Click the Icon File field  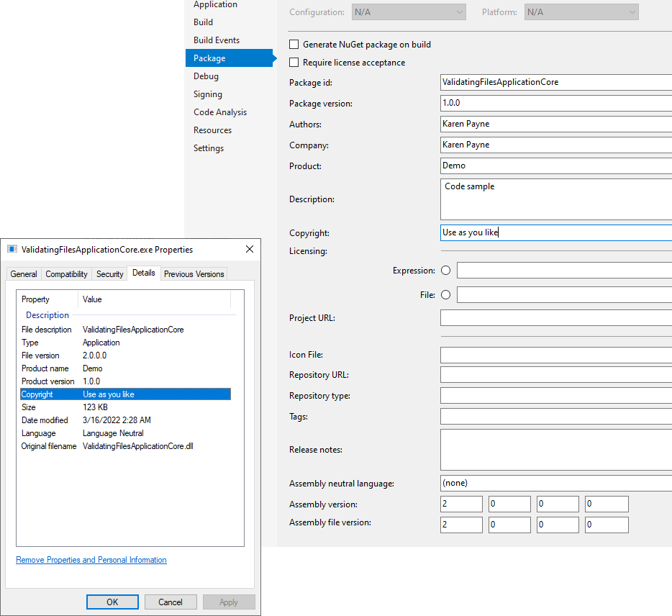tap(556, 355)
